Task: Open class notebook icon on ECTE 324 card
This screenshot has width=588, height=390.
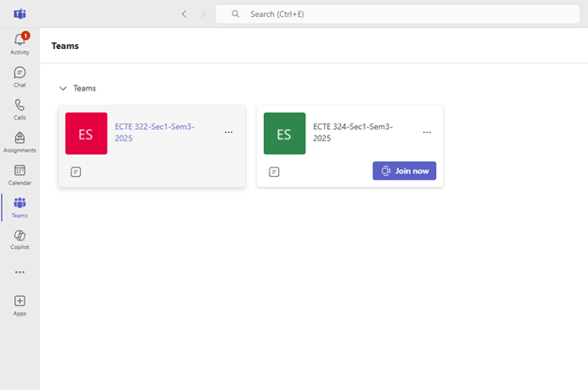Action: click(274, 172)
